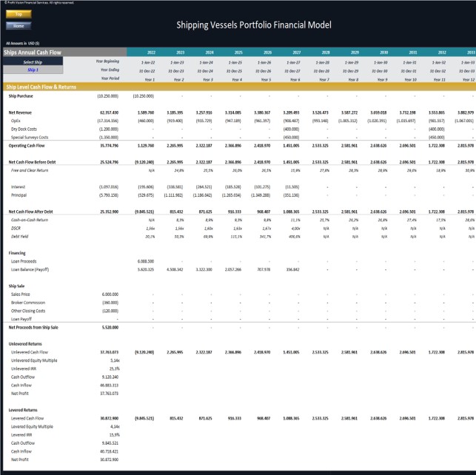Click the 'Debt Yield' row label

coord(20,236)
